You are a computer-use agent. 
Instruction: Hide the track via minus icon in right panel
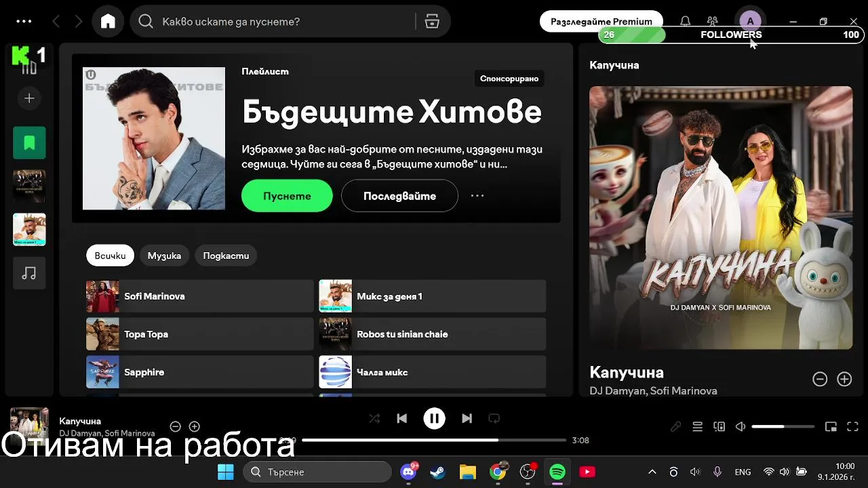pos(820,380)
